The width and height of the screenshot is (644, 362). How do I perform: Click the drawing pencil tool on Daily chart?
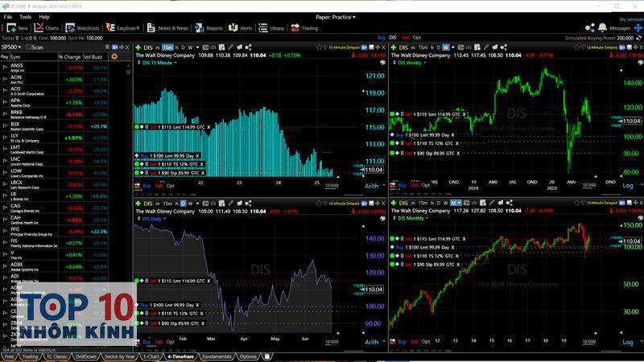(231, 204)
